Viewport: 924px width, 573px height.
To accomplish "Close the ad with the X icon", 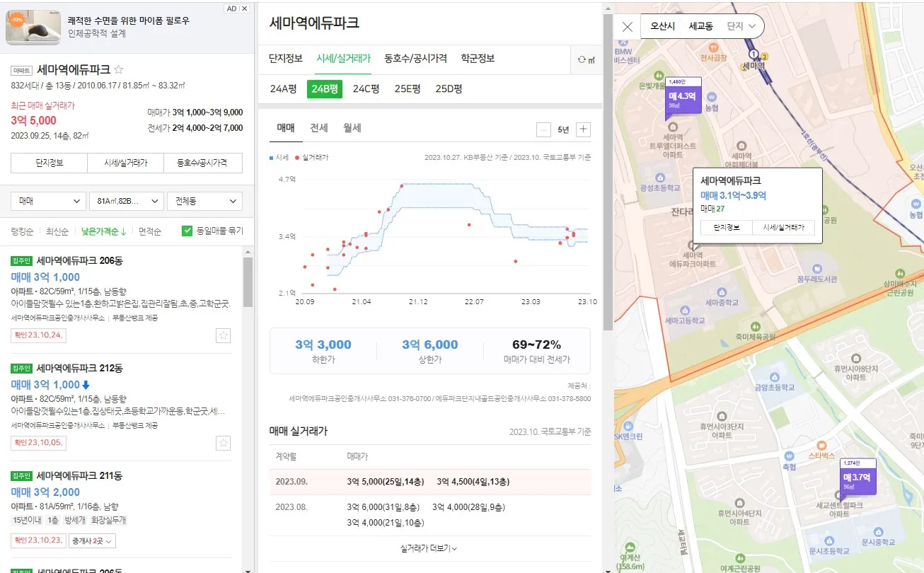I will (x=245, y=8).
